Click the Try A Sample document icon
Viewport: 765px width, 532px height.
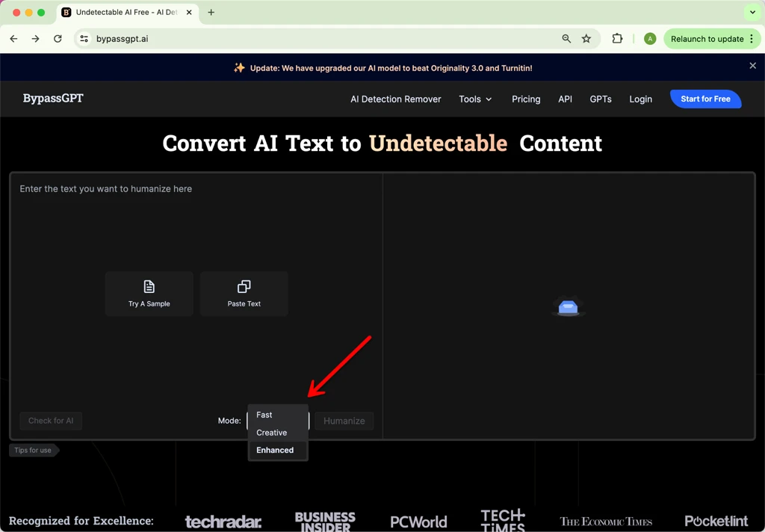pyautogui.click(x=149, y=286)
